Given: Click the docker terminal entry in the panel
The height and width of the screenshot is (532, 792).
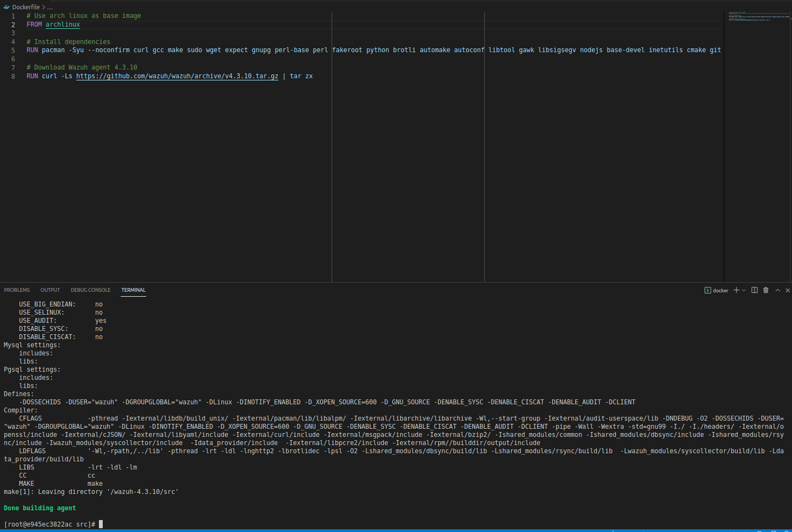Looking at the screenshot, I should coord(720,290).
